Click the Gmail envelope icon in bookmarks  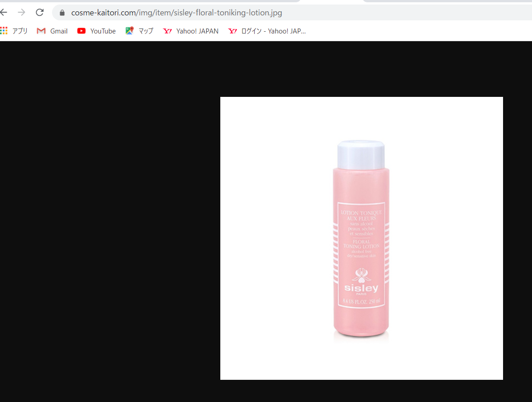(41, 31)
